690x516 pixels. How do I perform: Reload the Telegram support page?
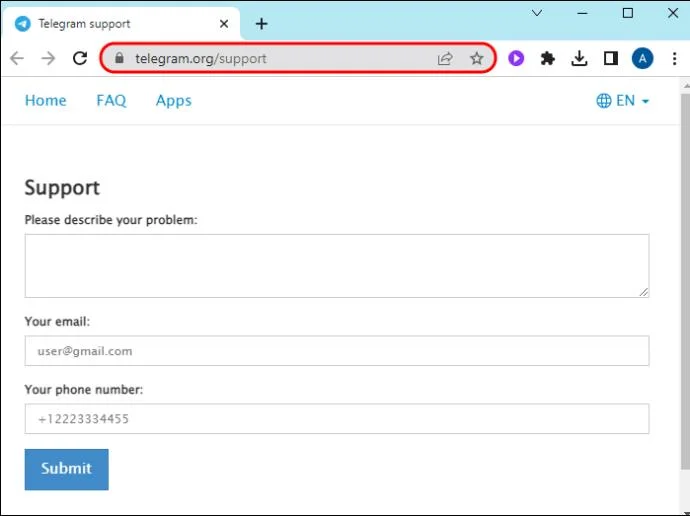(80, 58)
